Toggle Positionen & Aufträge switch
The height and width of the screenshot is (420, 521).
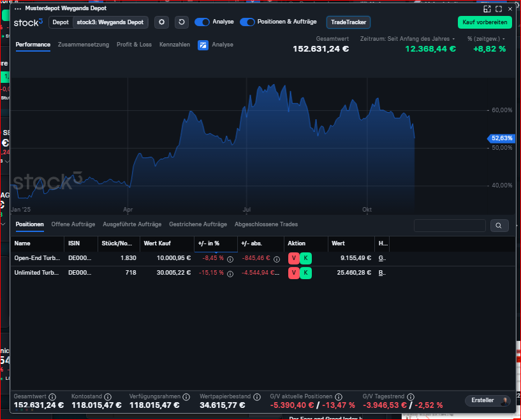(247, 22)
